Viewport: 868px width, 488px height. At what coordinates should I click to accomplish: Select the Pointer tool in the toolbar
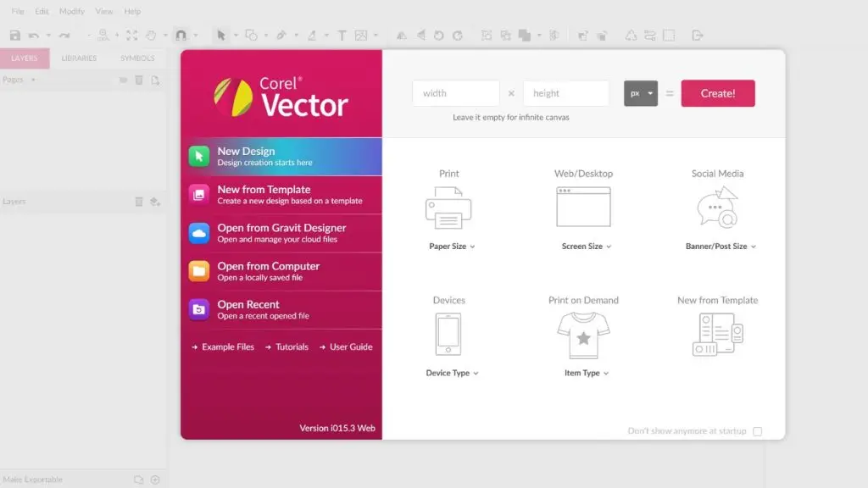click(x=223, y=36)
